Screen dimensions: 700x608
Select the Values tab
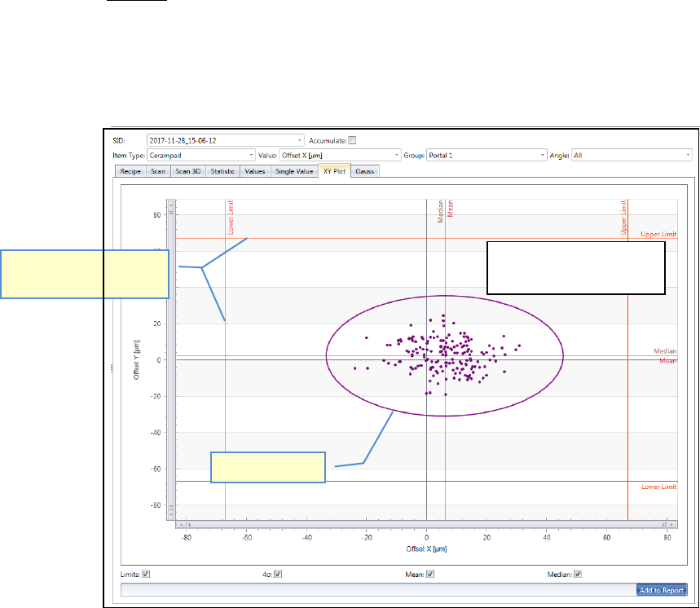point(255,171)
